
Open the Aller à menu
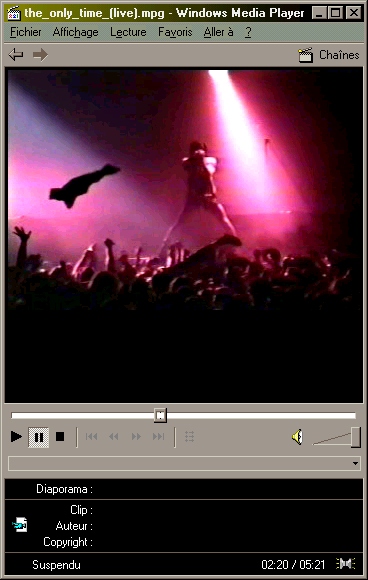point(218,32)
